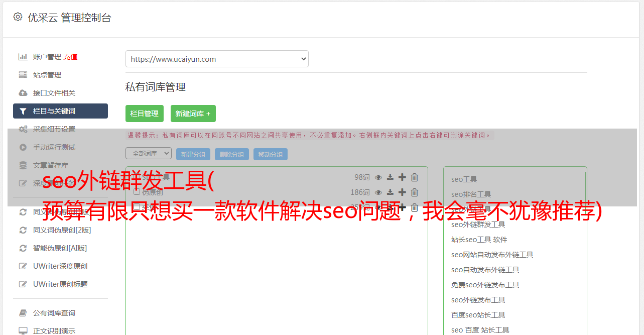Image resolution: width=644 pixels, height=335 pixels.
Task: Select keyword seo外链群发工具 in the list
Action: click(478, 225)
